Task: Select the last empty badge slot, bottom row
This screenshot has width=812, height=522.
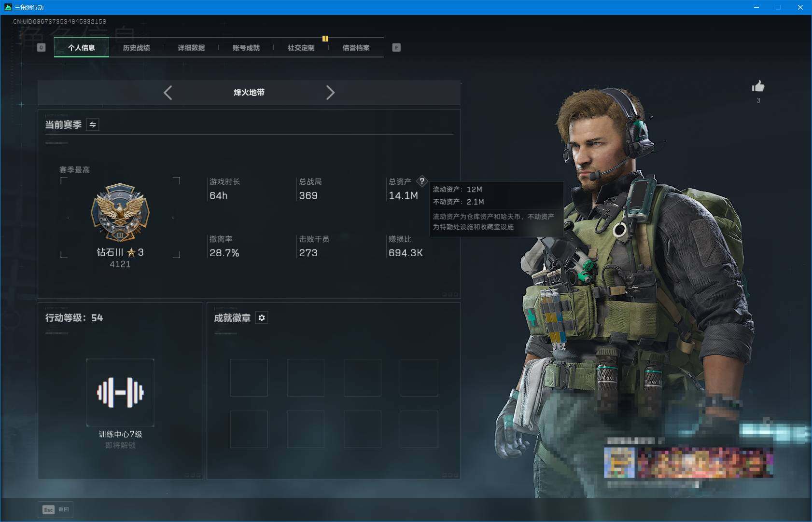Action: pos(420,429)
